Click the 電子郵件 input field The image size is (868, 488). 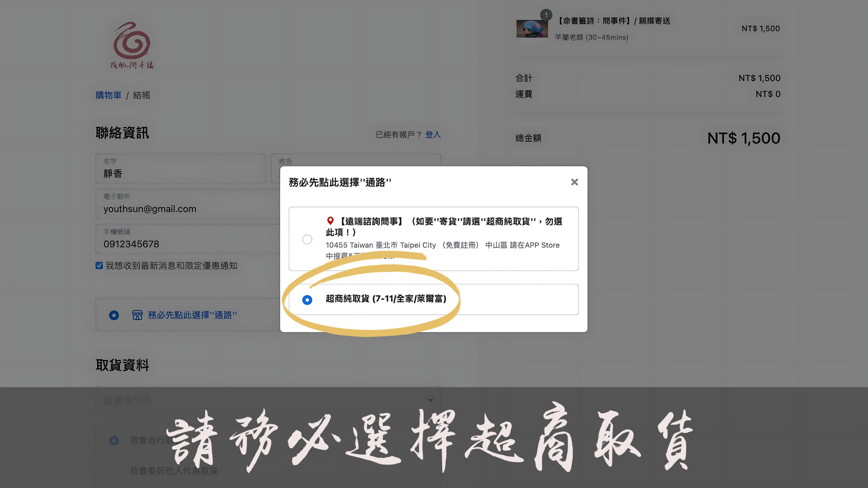tap(188, 204)
